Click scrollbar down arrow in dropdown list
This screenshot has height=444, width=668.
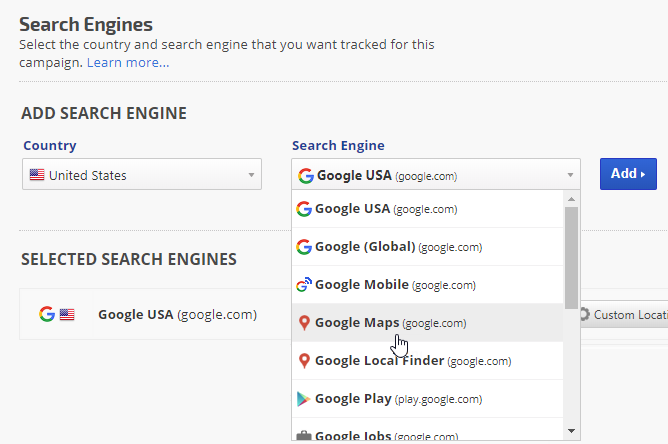571,430
